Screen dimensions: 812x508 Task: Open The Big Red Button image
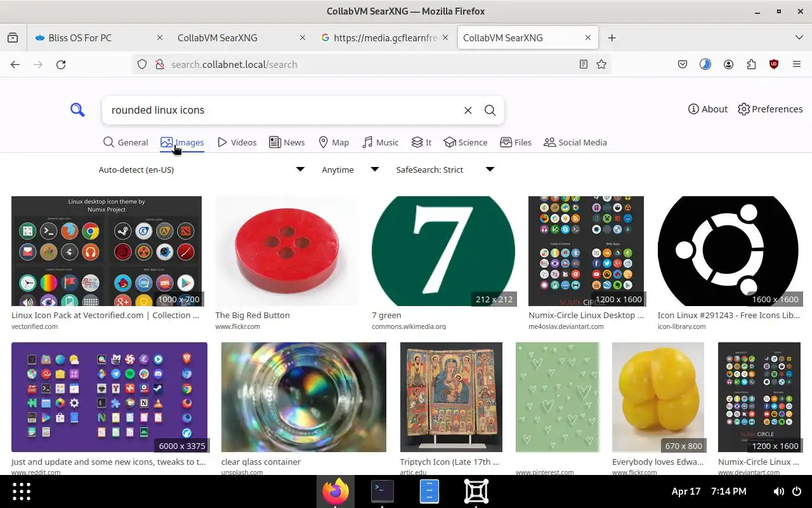tap(287, 251)
